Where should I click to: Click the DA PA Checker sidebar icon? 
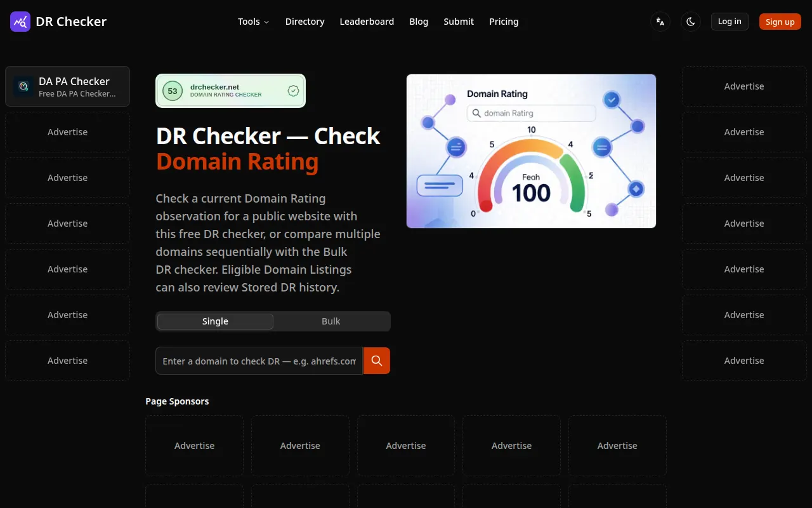point(24,86)
